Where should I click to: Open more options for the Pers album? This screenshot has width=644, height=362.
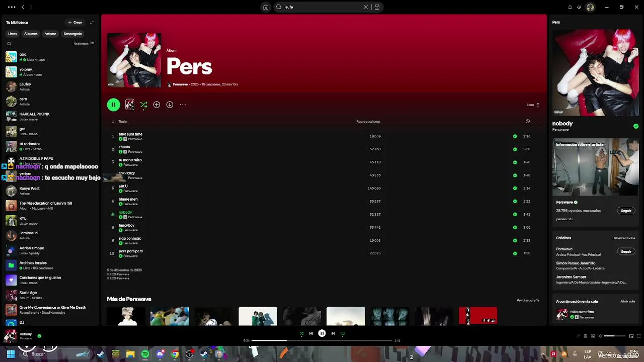(183, 105)
